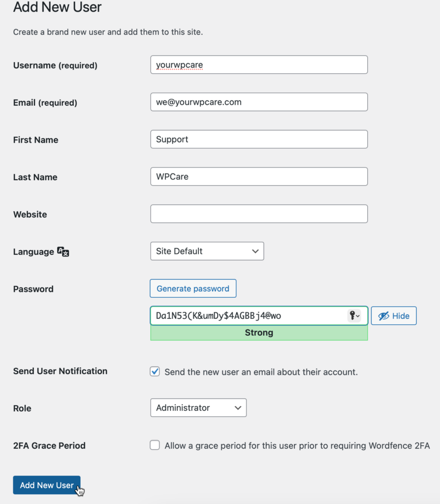The width and height of the screenshot is (440, 504).
Task: Click inside the generated password text box
Action: [x=246, y=316]
